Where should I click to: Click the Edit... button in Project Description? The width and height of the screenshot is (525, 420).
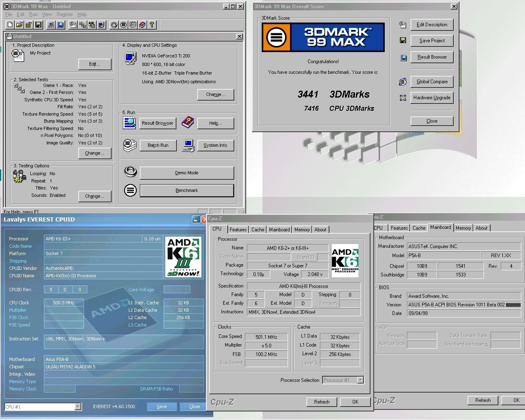(x=95, y=64)
